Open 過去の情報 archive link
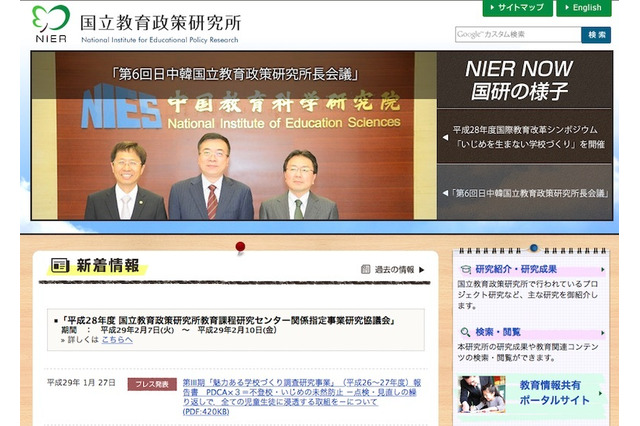 click(x=394, y=269)
